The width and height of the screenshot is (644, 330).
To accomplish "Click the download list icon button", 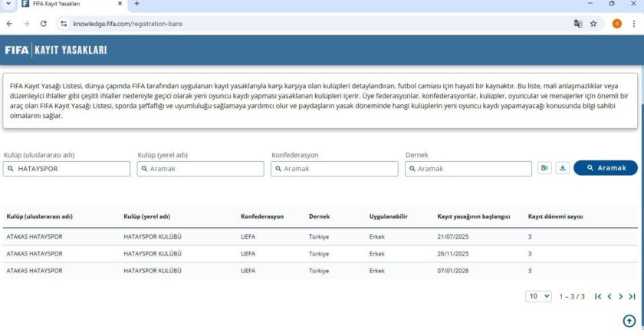I will pyautogui.click(x=563, y=168).
